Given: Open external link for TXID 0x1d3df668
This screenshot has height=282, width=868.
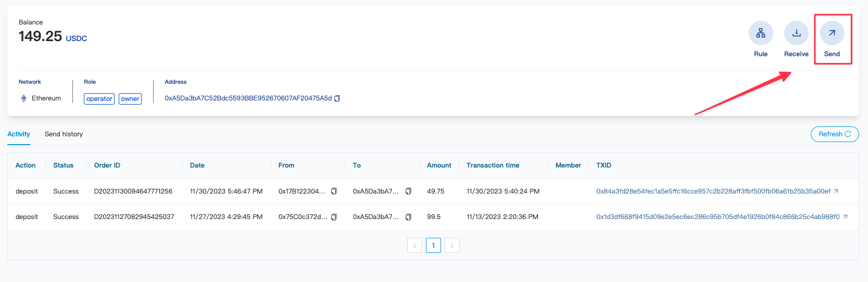Looking at the screenshot, I should 845,217.
